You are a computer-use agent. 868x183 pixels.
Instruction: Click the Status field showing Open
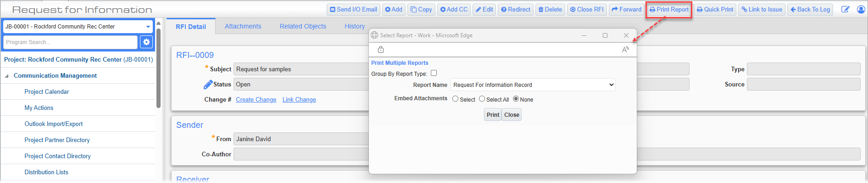tap(301, 85)
